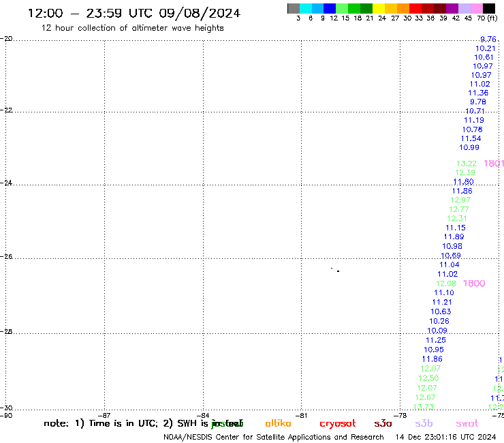Image resolution: width=504 pixels, height=443 pixels.
Task: Click the green wave height value 12.50
Action: click(x=428, y=378)
